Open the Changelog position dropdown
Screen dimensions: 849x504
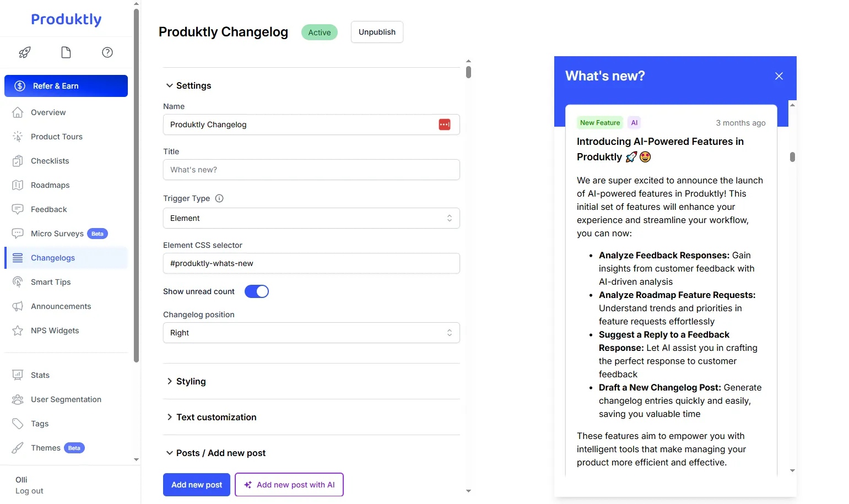coord(311,333)
